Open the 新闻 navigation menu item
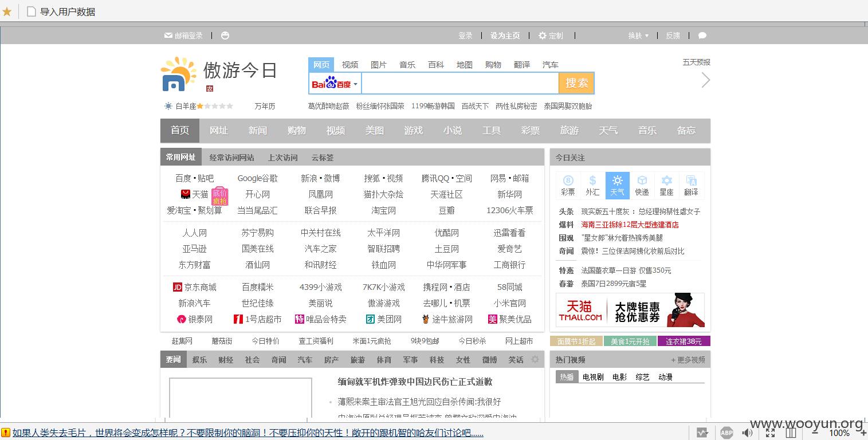868x440 pixels. pos(258,131)
